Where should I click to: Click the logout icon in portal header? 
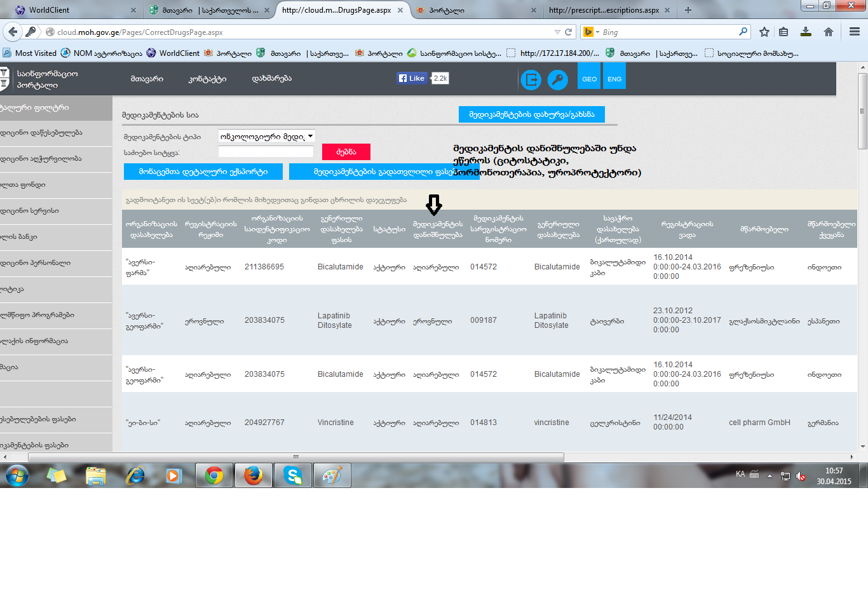(531, 79)
